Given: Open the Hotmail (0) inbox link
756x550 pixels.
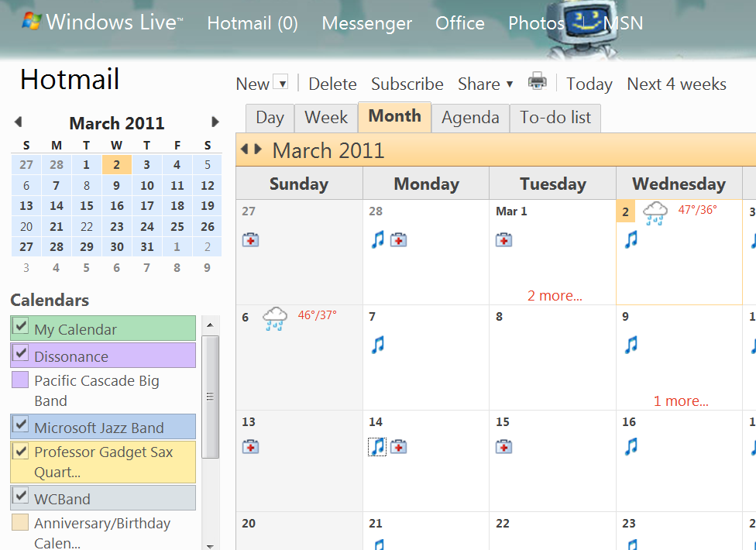Looking at the screenshot, I should [x=253, y=23].
